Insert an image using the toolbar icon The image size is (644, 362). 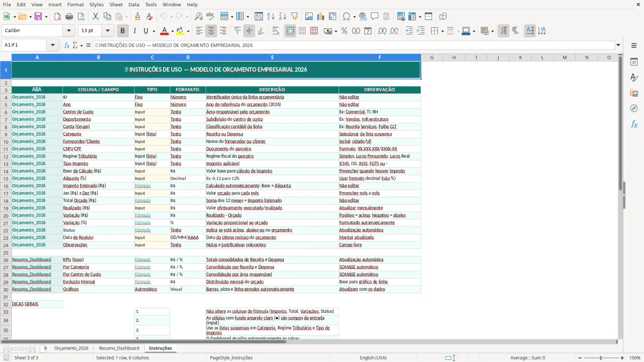310,16
